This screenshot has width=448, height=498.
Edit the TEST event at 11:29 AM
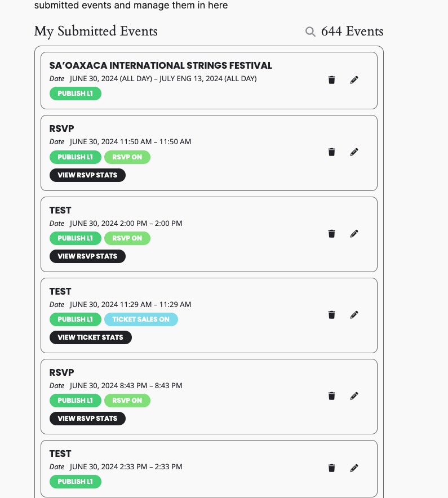coord(354,314)
